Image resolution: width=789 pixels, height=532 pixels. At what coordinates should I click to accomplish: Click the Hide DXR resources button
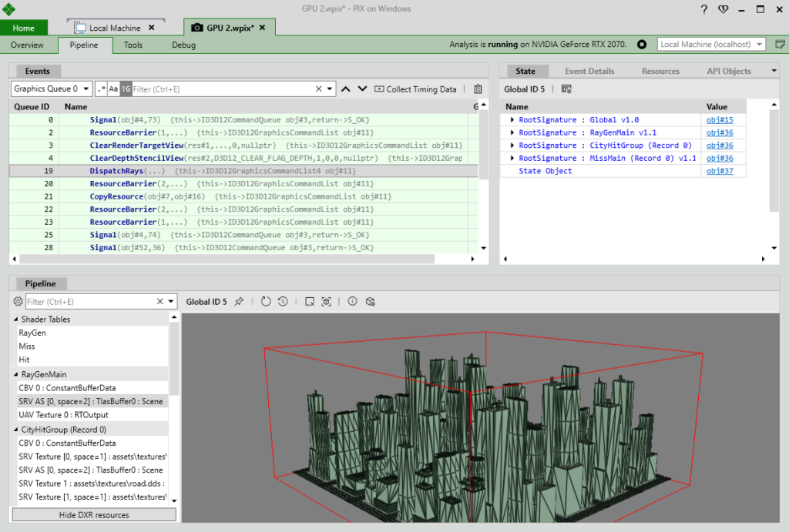[x=93, y=514]
